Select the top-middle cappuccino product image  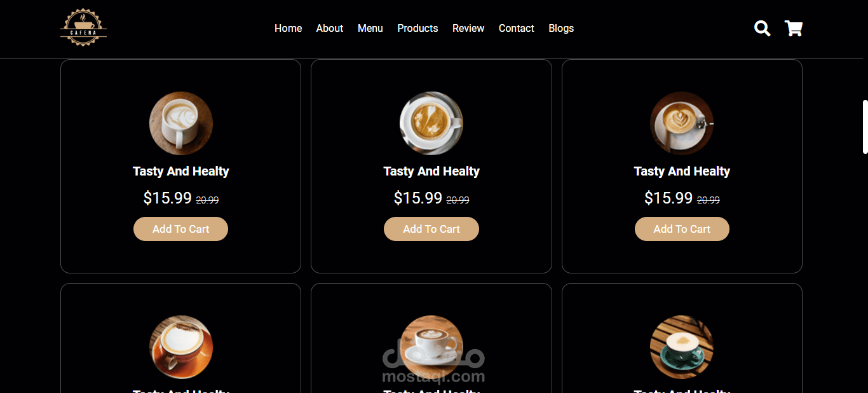tap(431, 123)
